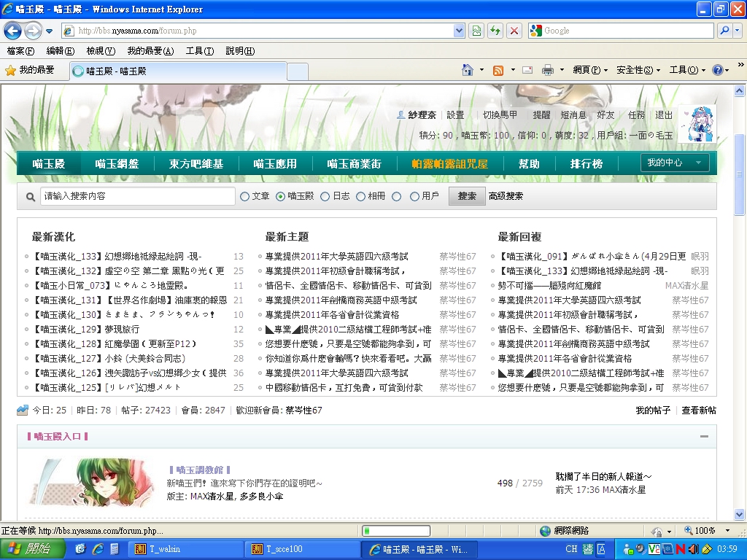This screenshot has width=747, height=560.
Task: Select the 文章 radio button
Action: [x=244, y=196]
